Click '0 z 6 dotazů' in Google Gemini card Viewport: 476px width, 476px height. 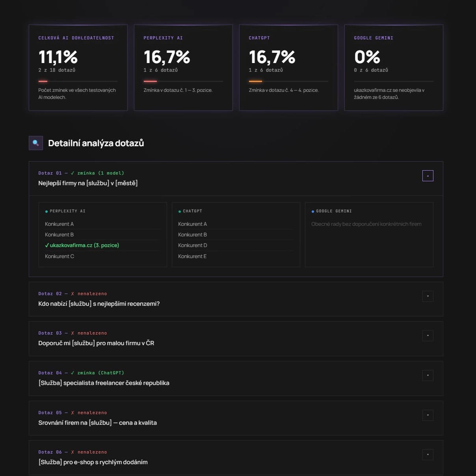click(x=371, y=70)
